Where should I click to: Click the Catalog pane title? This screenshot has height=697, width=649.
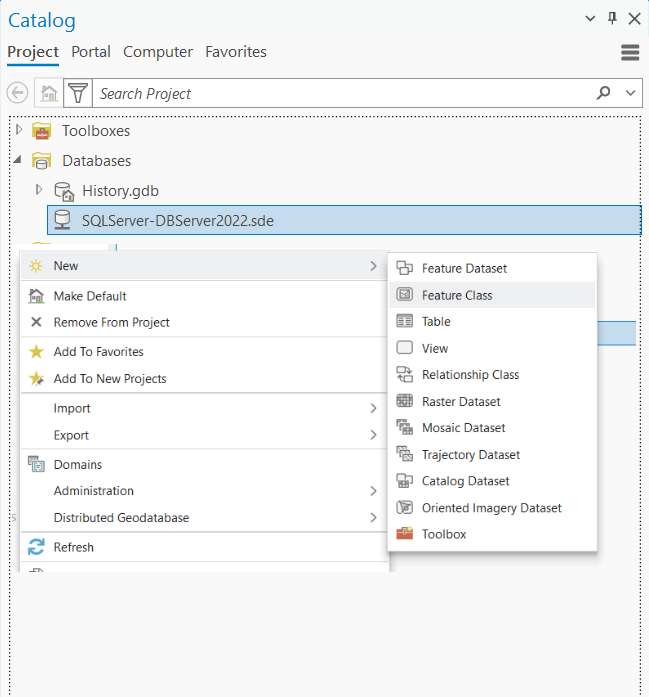(42, 20)
